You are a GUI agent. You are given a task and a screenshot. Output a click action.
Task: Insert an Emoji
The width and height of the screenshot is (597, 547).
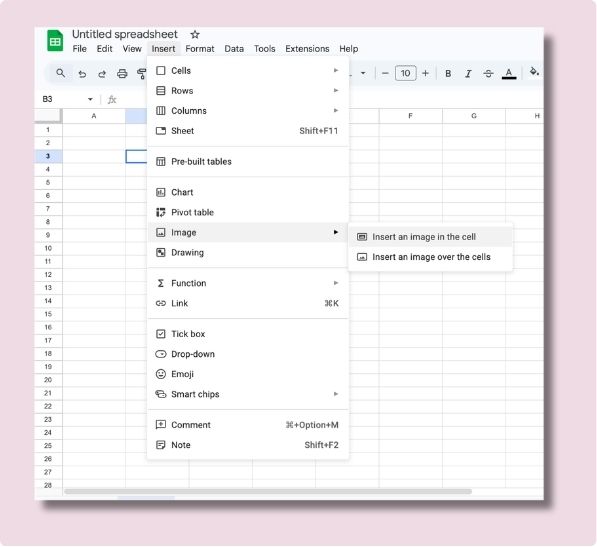[x=248, y=374]
